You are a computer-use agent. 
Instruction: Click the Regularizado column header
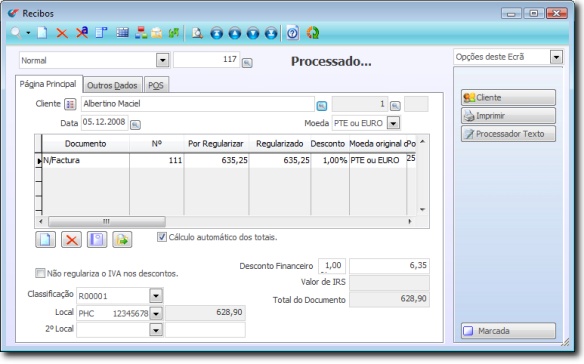point(279,144)
